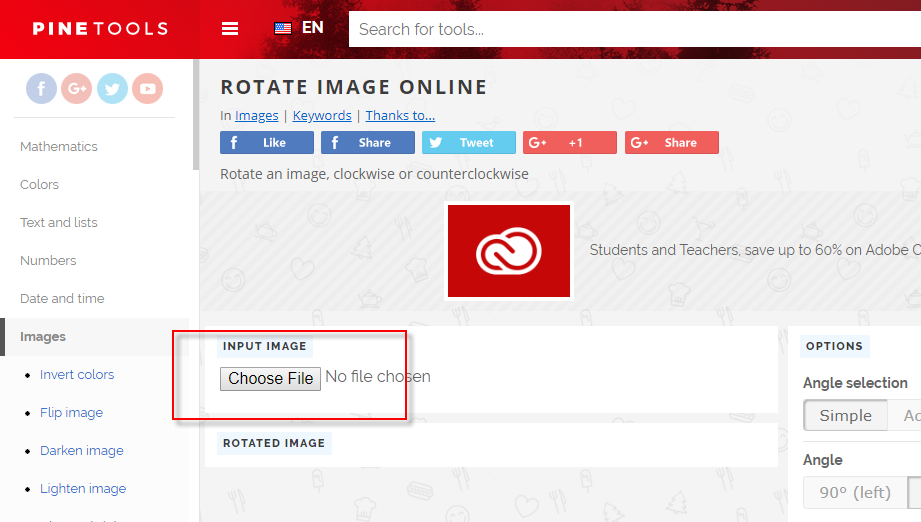
Task: Open the Lighten image tool
Action: [83, 489]
